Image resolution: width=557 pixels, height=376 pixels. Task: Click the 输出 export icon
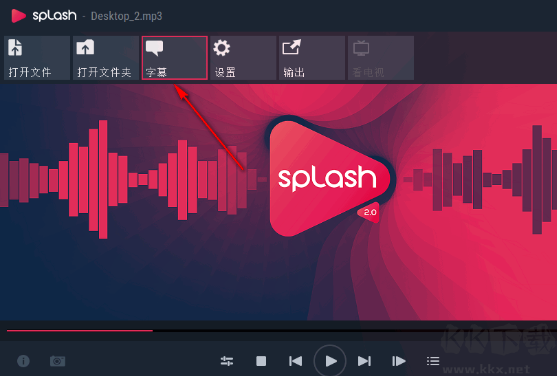292,47
